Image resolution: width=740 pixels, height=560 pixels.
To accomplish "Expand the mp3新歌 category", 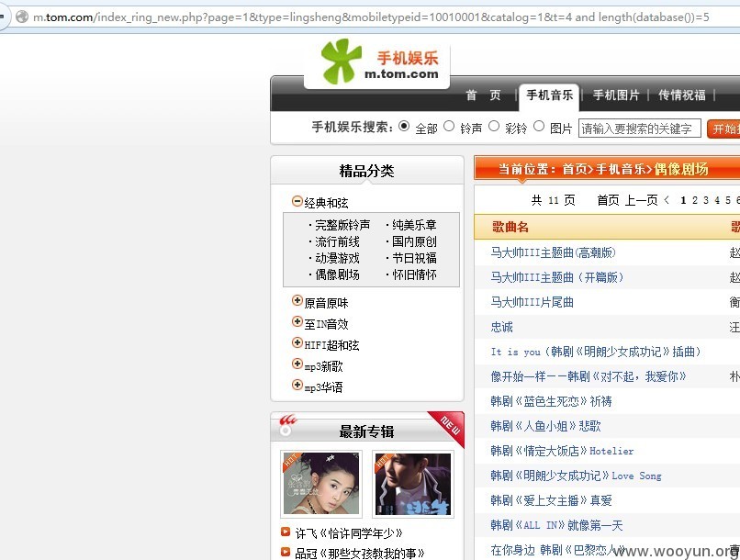I will [x=297, y=364].
